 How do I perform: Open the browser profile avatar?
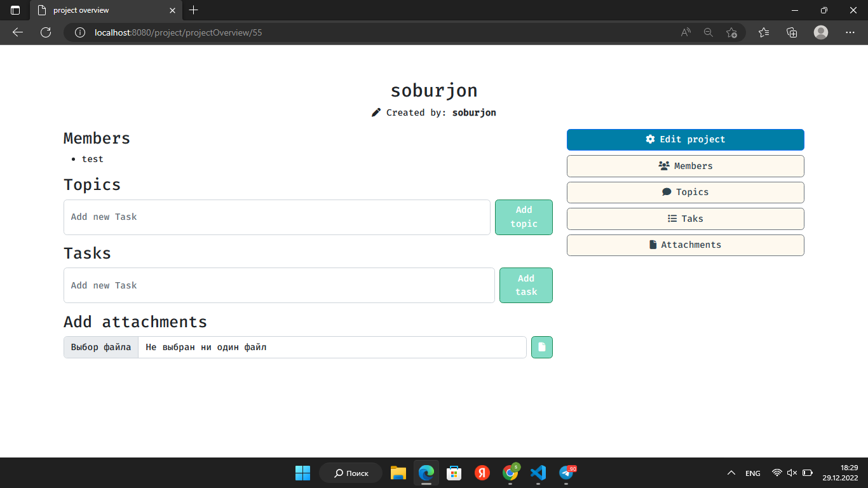(821, 32)
